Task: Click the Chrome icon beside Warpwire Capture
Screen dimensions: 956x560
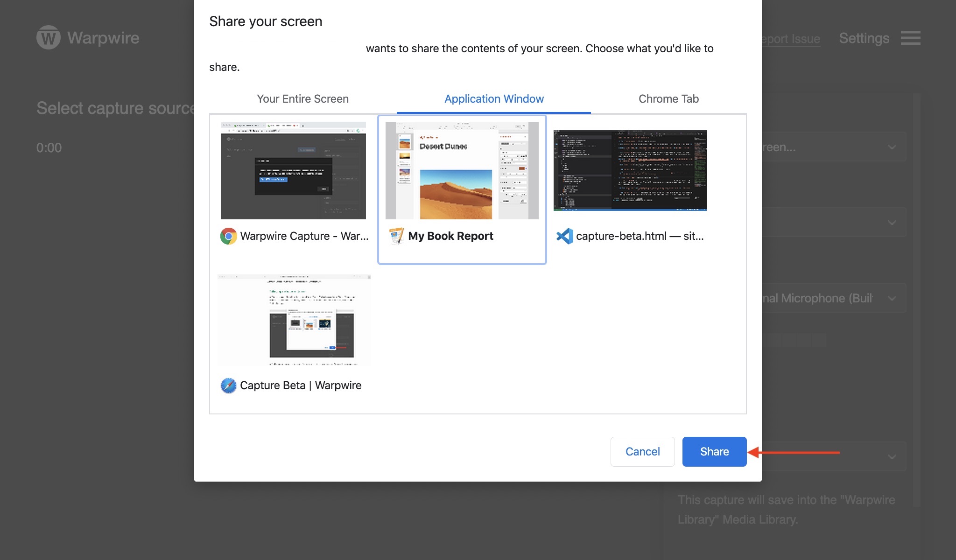Action: [229, 236]
